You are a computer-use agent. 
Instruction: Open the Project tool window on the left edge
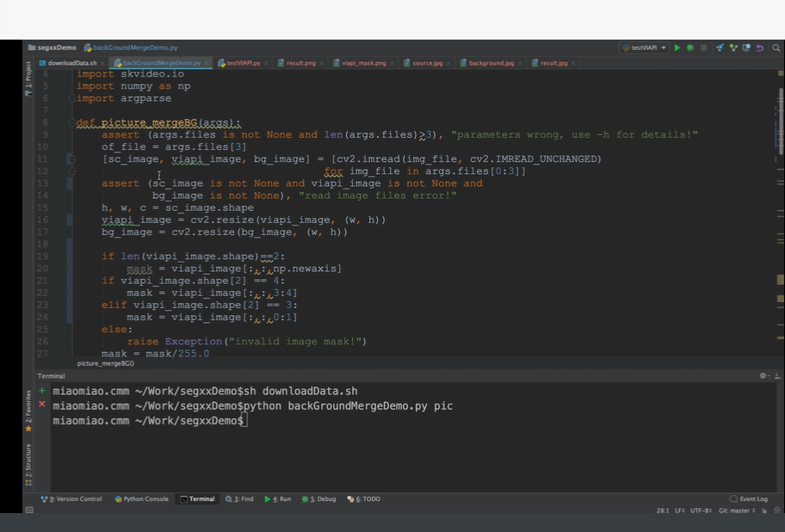coord(28,78)
